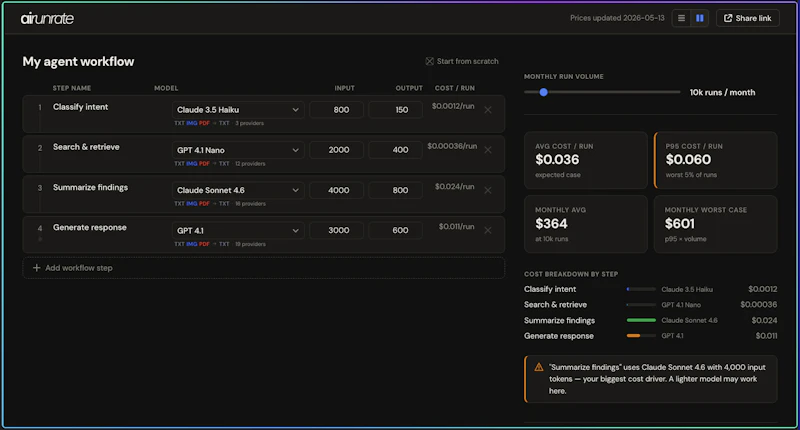
Task: Click $0.011/run cost for Generate response
Action: 456,226
